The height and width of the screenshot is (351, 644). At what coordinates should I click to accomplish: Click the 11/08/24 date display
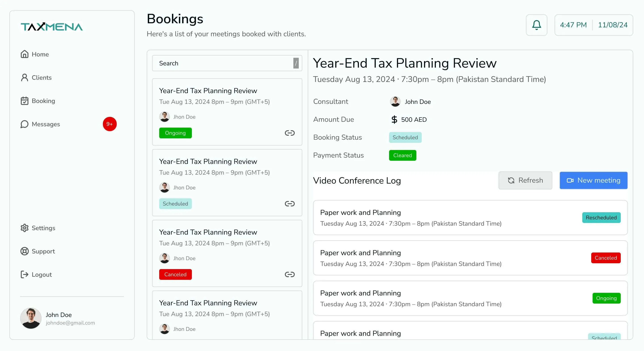pos(613,25)
